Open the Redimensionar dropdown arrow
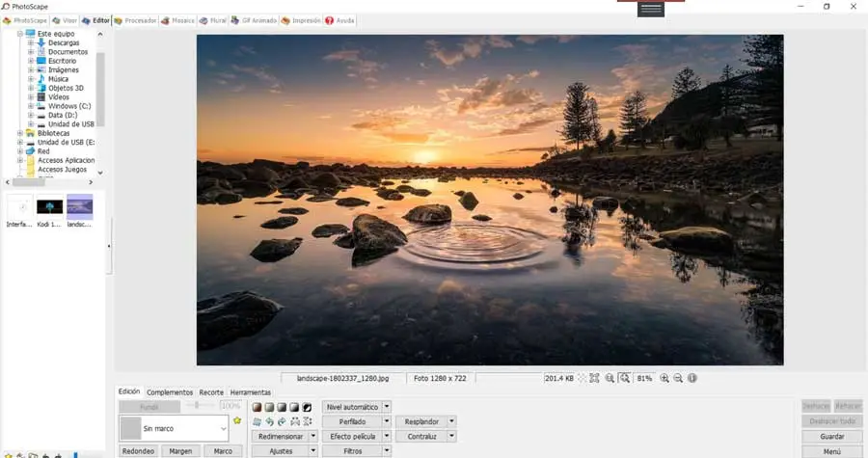The width and height of the screenshot is (868, 458). (313, 437)
